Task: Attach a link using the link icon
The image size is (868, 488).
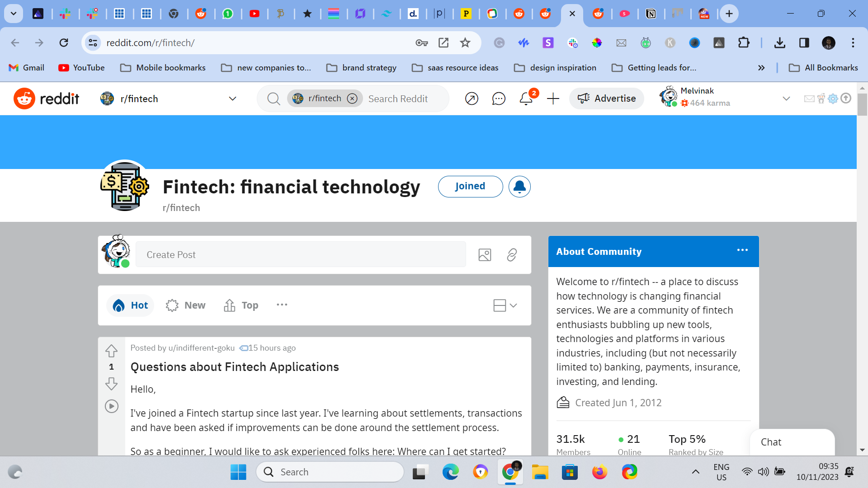Action: 512,255
